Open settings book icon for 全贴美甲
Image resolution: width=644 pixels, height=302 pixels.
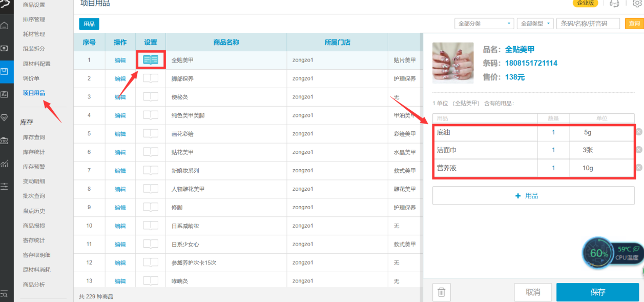pyautogui.click(x=151, y=60)
